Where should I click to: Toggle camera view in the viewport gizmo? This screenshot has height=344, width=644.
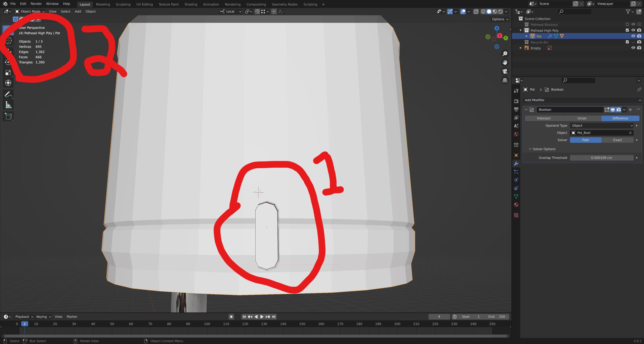pyautogui.click(x=505, y=71)
